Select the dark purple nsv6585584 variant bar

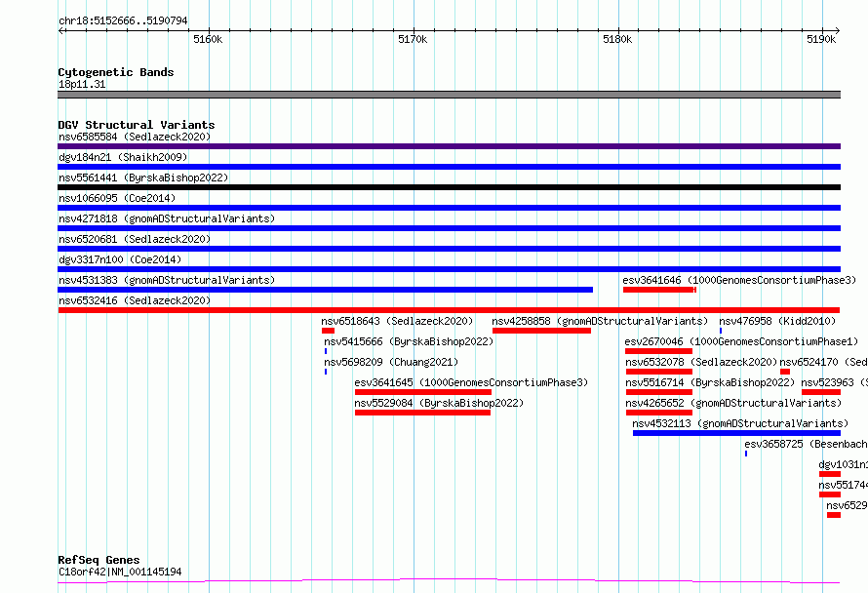[449, 146]
